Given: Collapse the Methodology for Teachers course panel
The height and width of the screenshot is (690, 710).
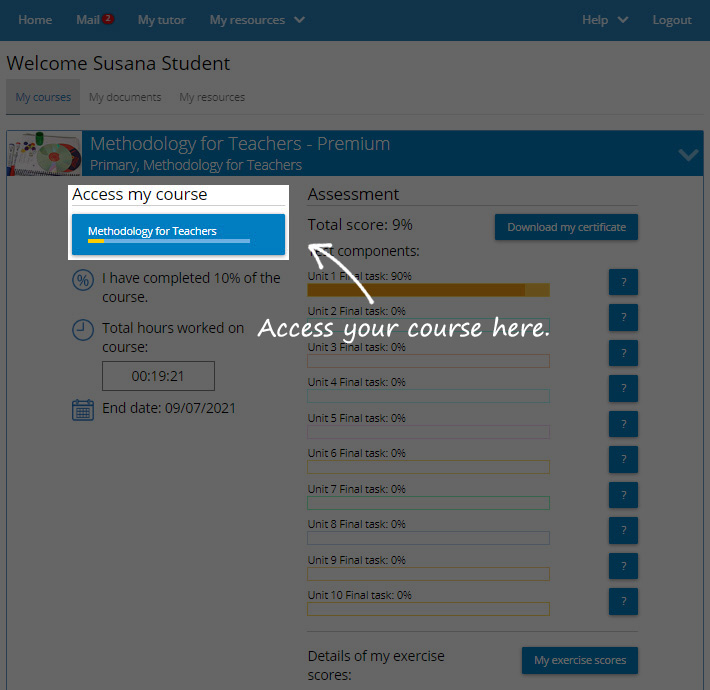Looking at the screenshot, I should pos(688,154).
